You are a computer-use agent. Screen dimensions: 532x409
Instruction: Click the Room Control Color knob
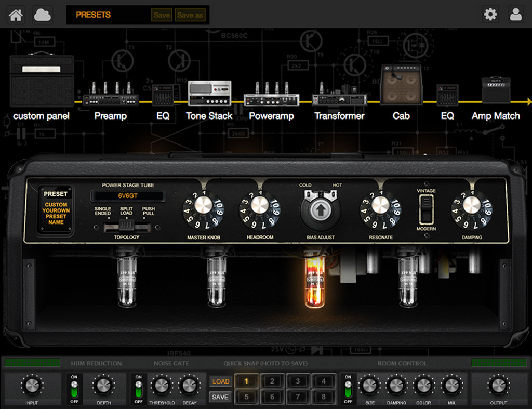[423, 386]
